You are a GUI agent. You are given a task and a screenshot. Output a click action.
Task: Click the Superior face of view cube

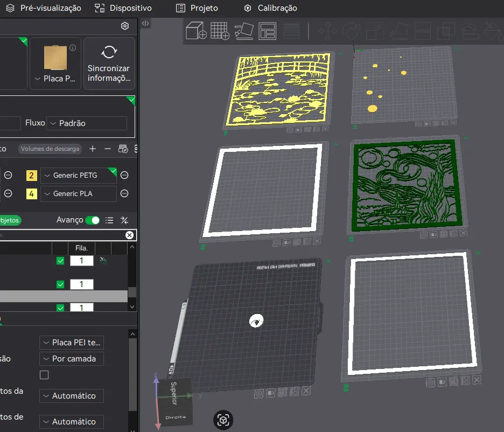(x=174, y=393)
